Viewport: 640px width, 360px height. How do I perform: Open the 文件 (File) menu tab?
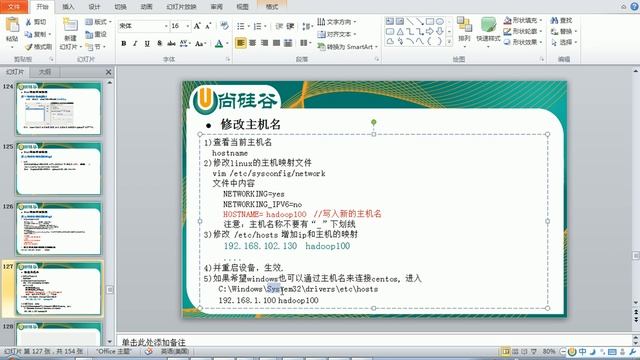[13, 7]
